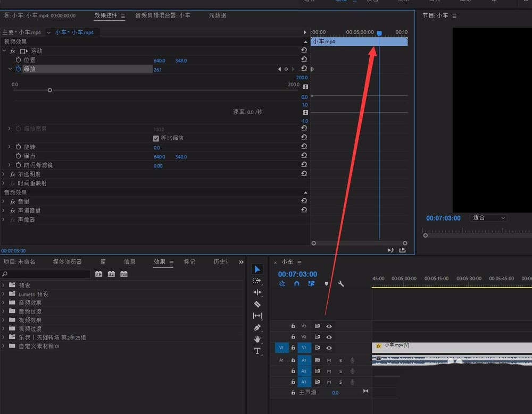Toggle V1 track output eye

click(329, 348)
